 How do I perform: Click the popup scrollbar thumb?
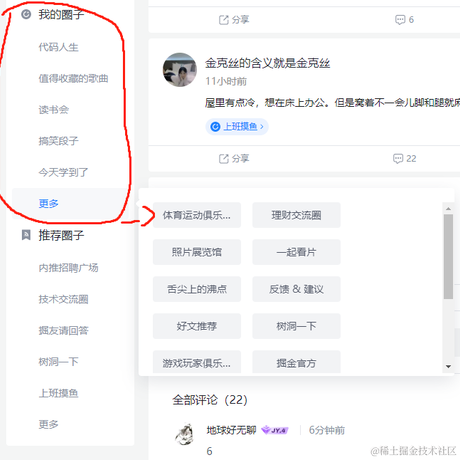tap(448, 257)
